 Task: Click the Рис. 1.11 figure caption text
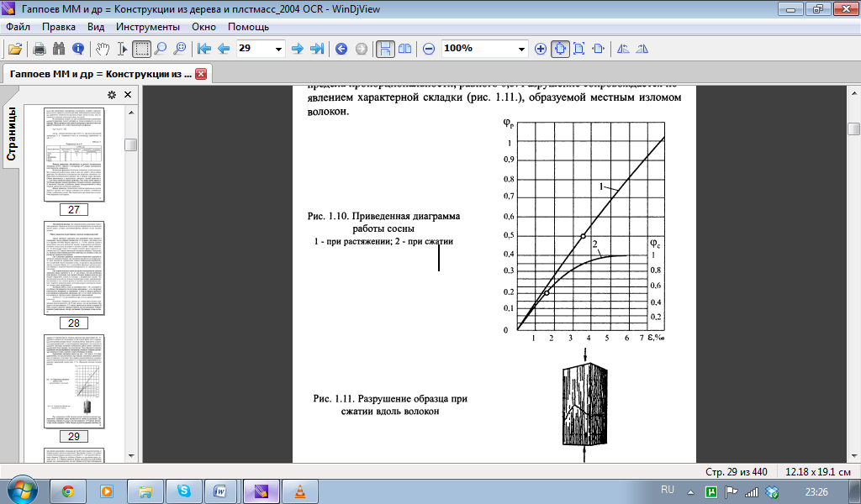pos(390,405)
